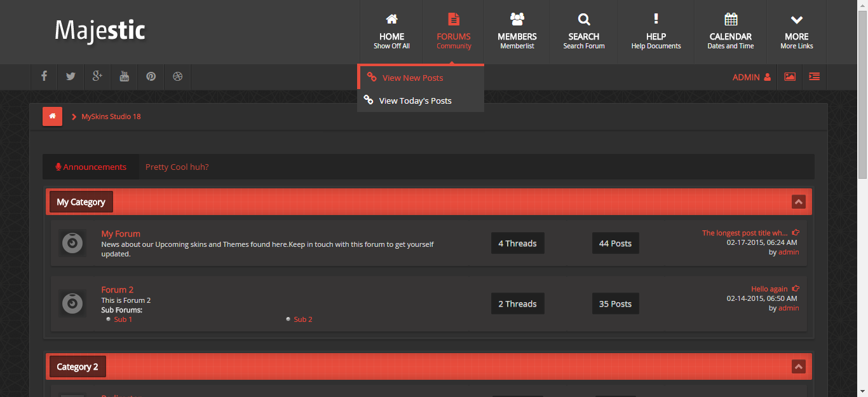Click the Sub 1 bullet icon
Screen dimensions: 868x397
[109, 319]
